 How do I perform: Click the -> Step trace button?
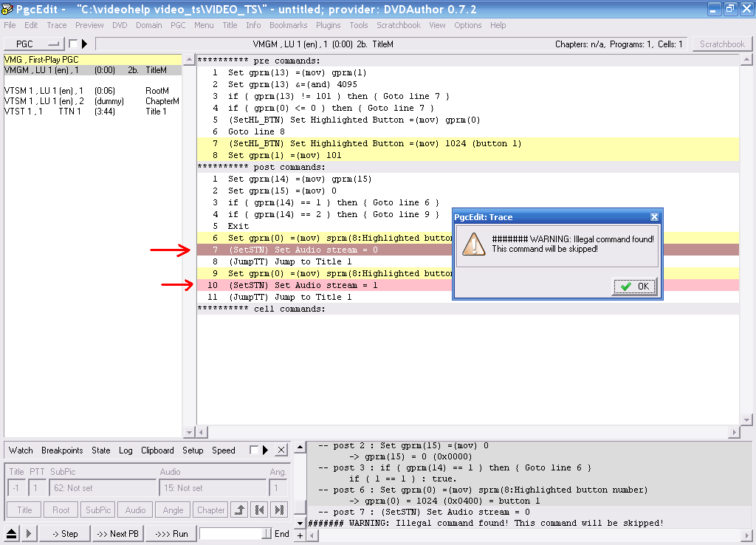(x=65, y=533)
